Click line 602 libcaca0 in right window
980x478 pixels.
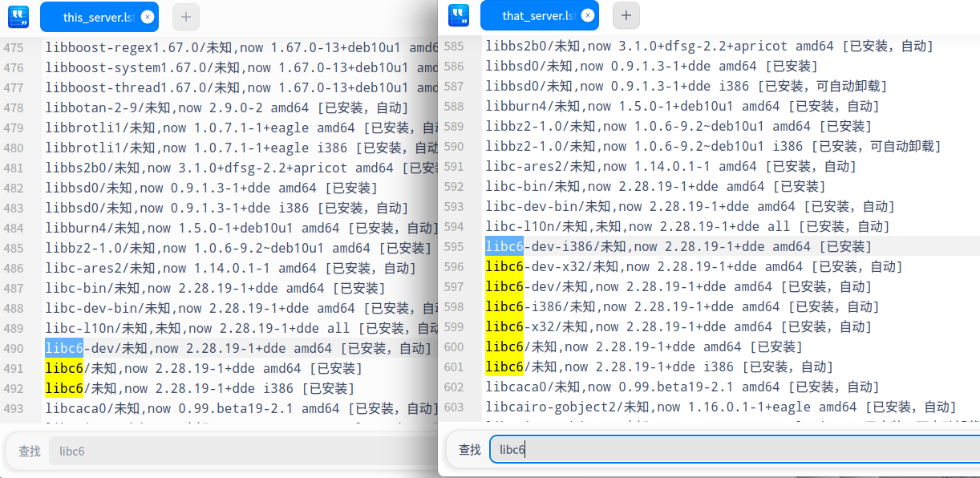[682, 387]
